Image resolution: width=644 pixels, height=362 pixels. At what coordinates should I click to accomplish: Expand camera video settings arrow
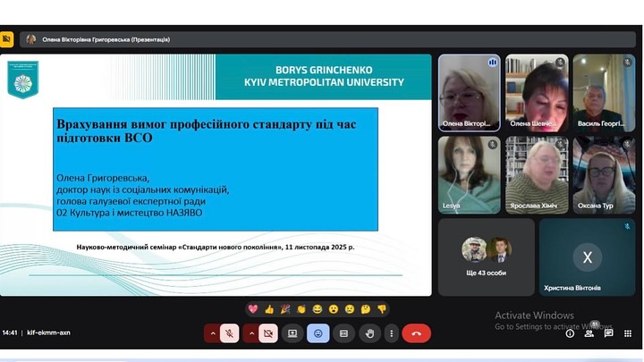(250, 333)
